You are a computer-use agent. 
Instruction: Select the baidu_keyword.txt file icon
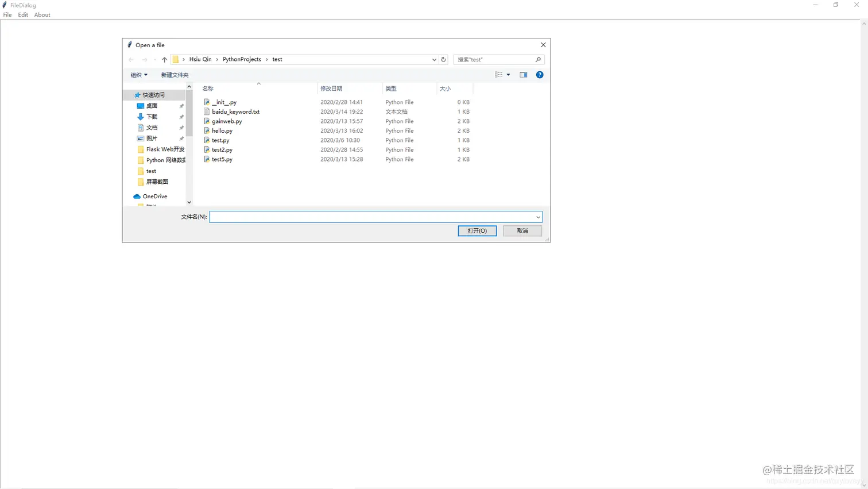point(207,111)
